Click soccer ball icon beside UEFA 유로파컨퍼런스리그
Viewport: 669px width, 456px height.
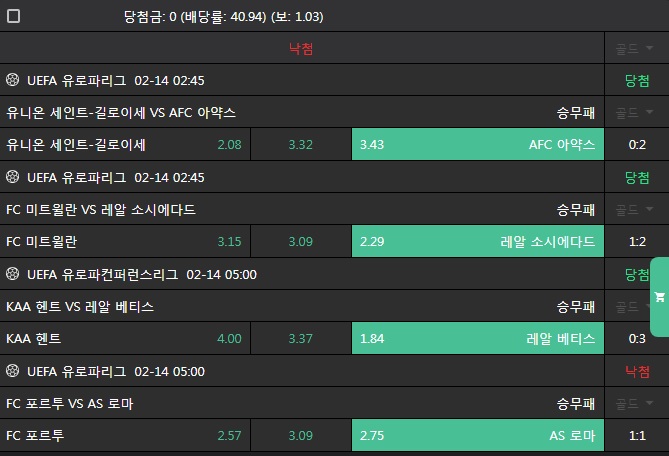13,274
